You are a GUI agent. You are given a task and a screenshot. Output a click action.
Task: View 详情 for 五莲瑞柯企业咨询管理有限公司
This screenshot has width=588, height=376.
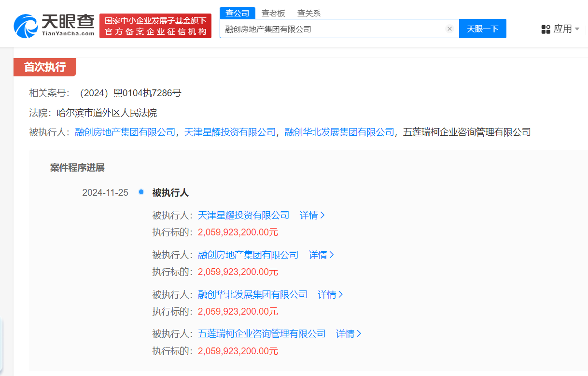[x=349, y=333]
